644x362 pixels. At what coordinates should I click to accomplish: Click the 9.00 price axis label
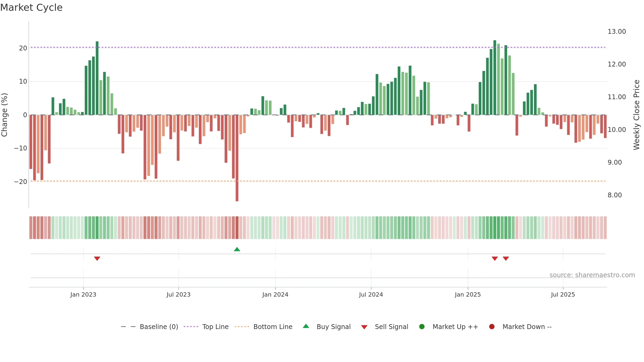[615, 162]
